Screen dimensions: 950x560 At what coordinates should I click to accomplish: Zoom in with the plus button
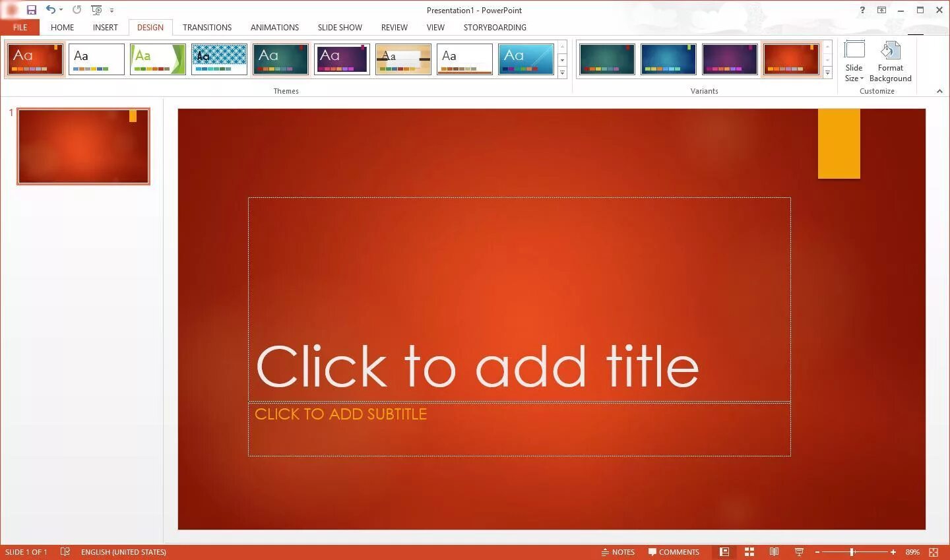click(x=893, y=552)
